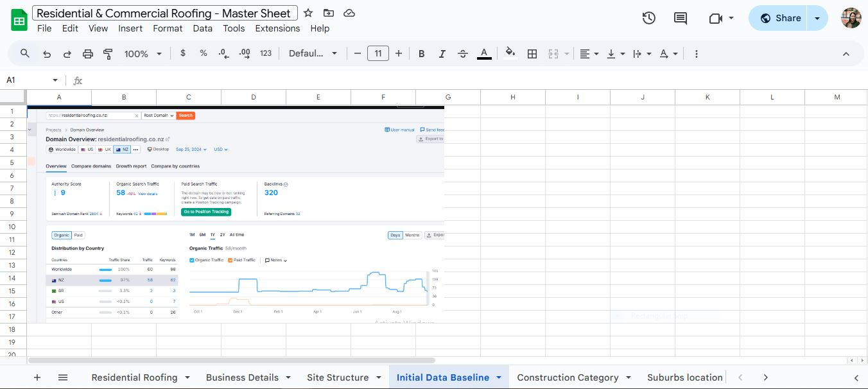Open the Data menu
Viewport: 868px width, 389px height.
point(202,28)
